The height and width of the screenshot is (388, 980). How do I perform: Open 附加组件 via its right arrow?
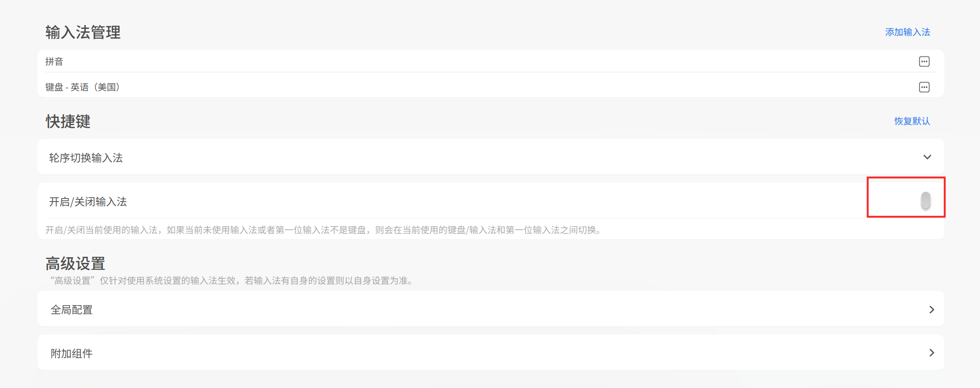(x=931, y=353)
